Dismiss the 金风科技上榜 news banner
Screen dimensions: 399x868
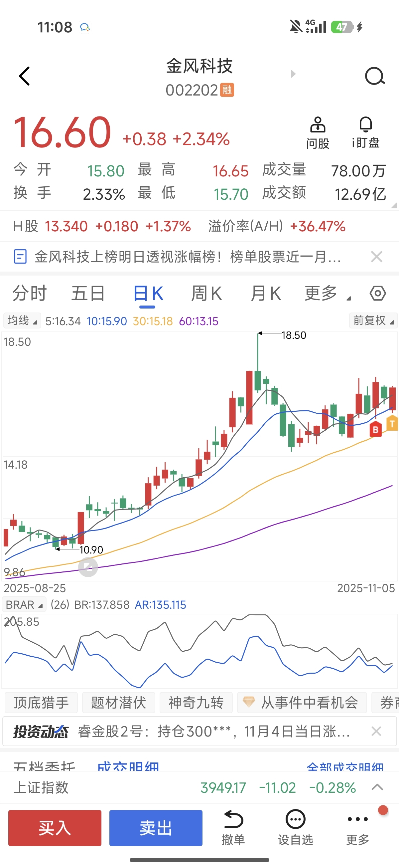(376, 257)
